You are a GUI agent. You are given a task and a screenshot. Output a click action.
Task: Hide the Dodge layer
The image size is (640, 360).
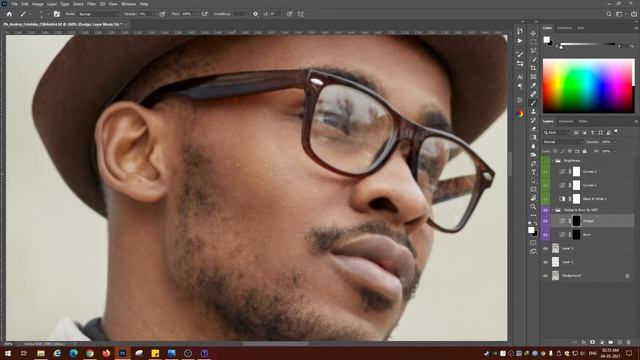[545, 221]
